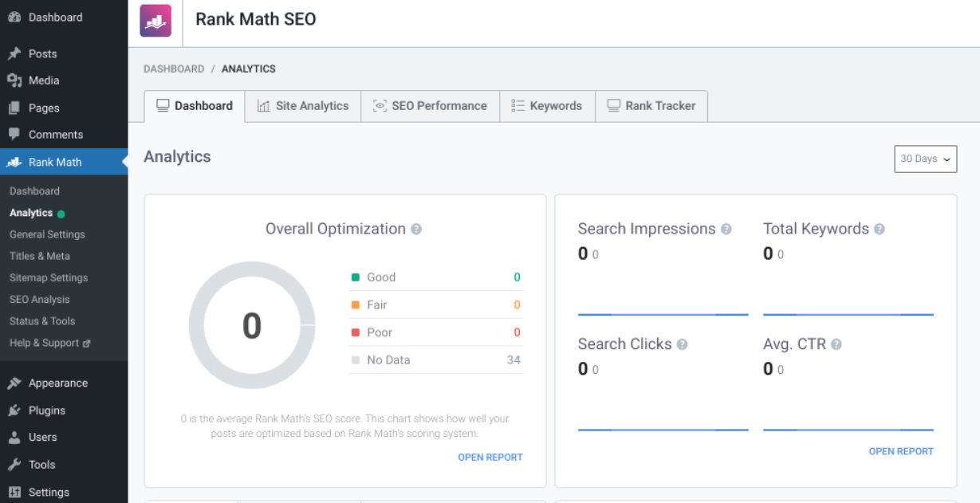Open SEO Analysis submenu item
The height and width of the screenshot is (503, 980).
point(40,299)
